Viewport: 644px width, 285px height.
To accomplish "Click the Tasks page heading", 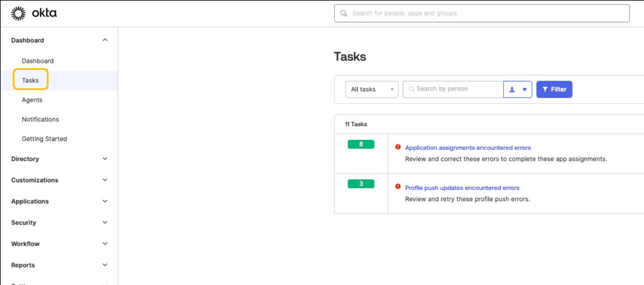I will coord(350,57).
